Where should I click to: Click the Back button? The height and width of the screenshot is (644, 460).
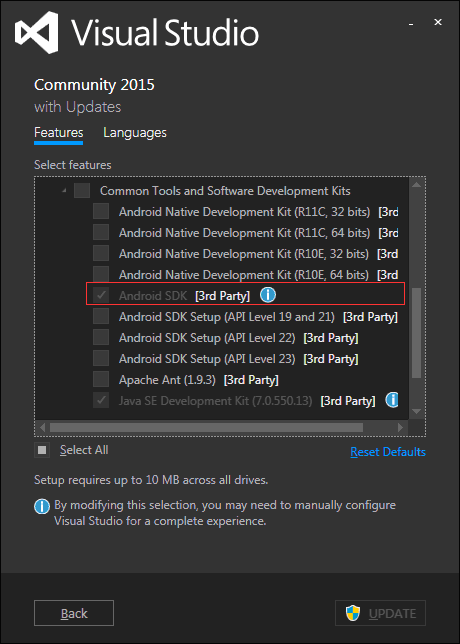(x=74, y=613)
